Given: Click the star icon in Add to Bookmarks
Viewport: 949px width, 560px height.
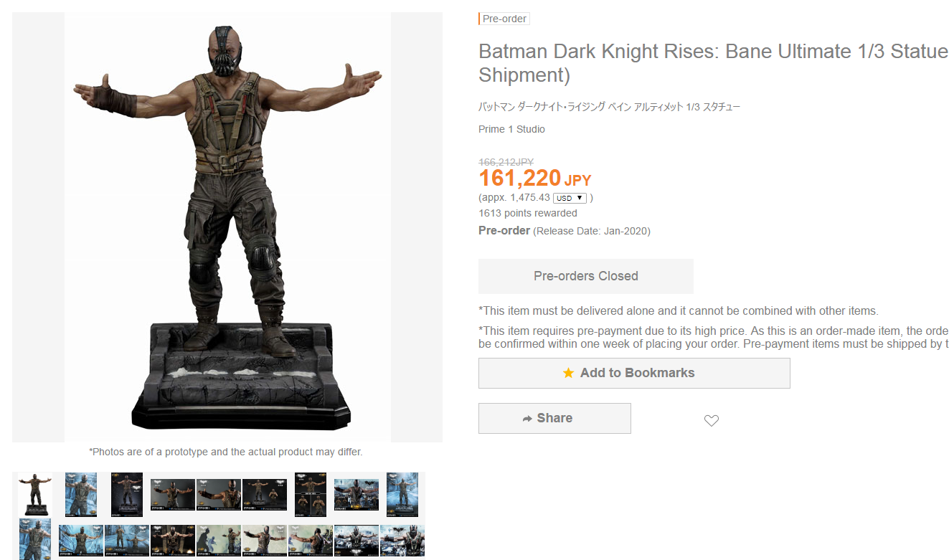Looking at the screenshot, I should point(568,373).
